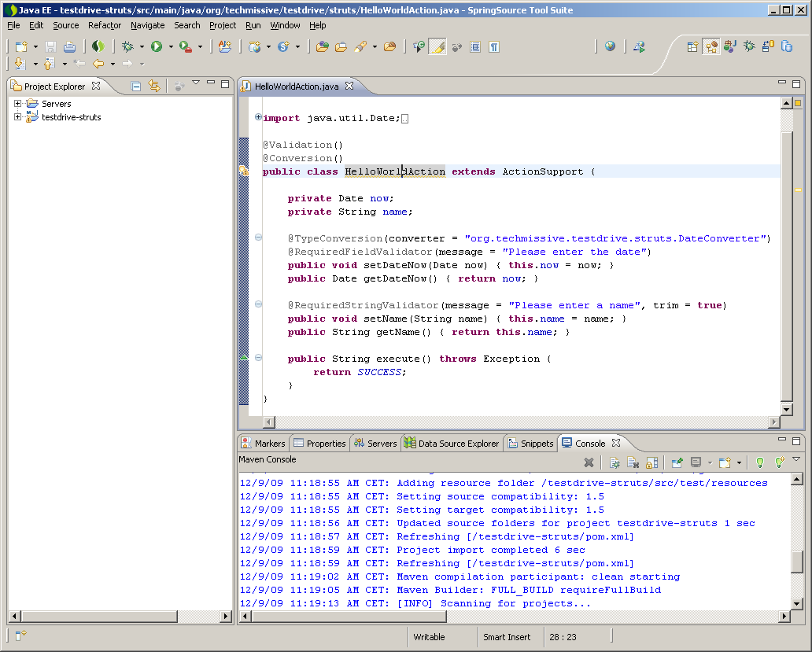Click the class warning marker in gutter
This screenshot has width=812, height=652.
[243, 171]
